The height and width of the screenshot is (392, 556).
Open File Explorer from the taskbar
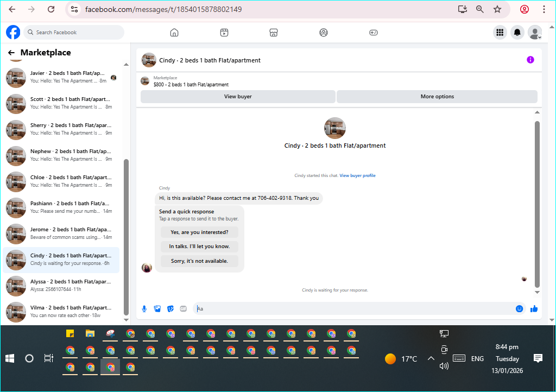(90, 333)
